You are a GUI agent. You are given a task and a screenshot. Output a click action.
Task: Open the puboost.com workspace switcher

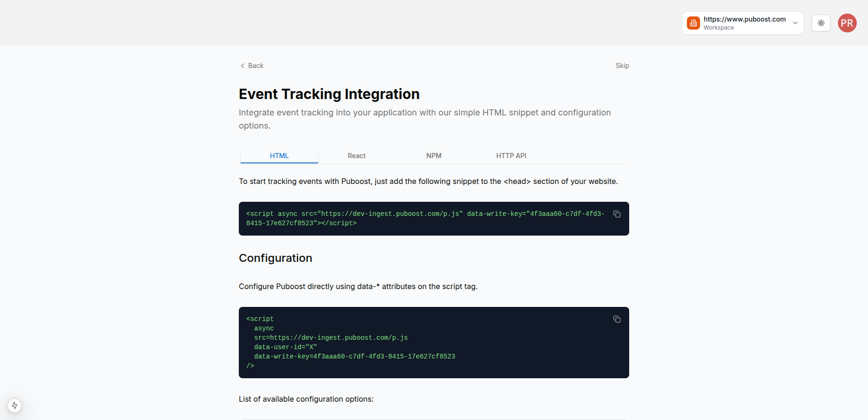[x=744, y=23]
